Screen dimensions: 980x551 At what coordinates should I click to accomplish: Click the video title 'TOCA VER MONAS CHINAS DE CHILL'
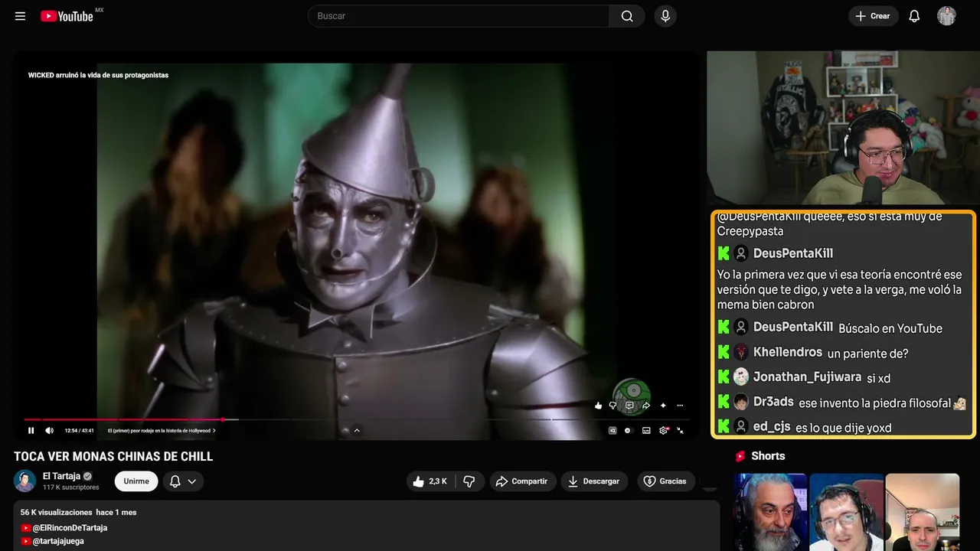click(113, 457)
